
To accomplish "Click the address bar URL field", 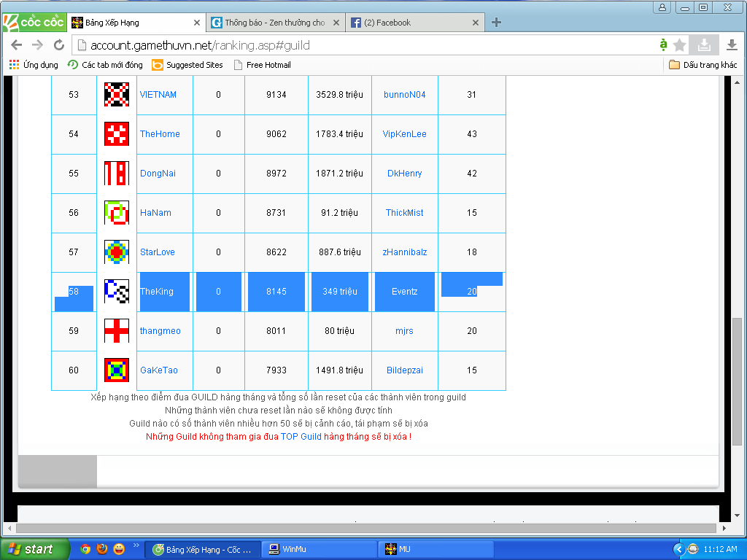I will click(x=365, y=45).
